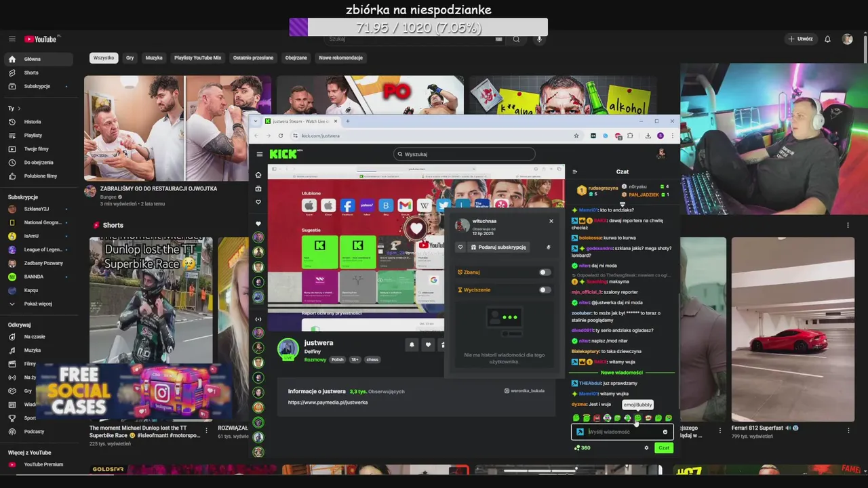
Task: Expand chat leaderboard arrow under gifters
Action: pyautogui.click(x=623, y=203)
